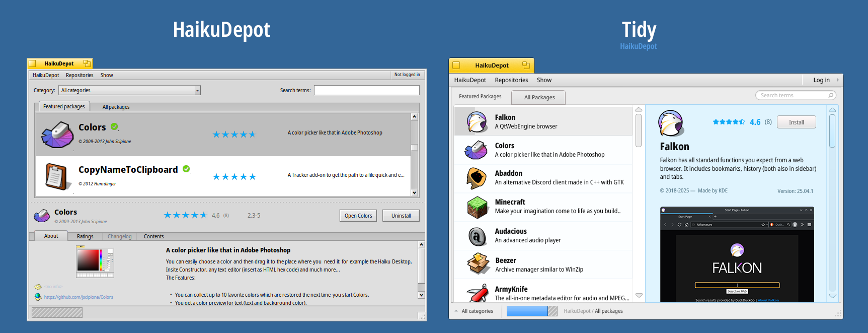Click the star rating on the CopyNameToClipboard row
Viewport: 868px width, 333px height.
coord(234,177)
